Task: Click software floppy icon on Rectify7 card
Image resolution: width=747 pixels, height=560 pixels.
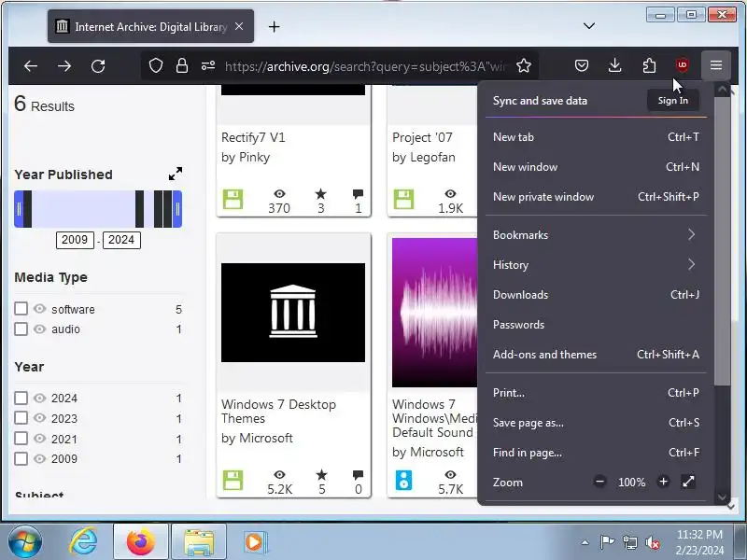Action: pyautogui.click(x=233, y=199)
